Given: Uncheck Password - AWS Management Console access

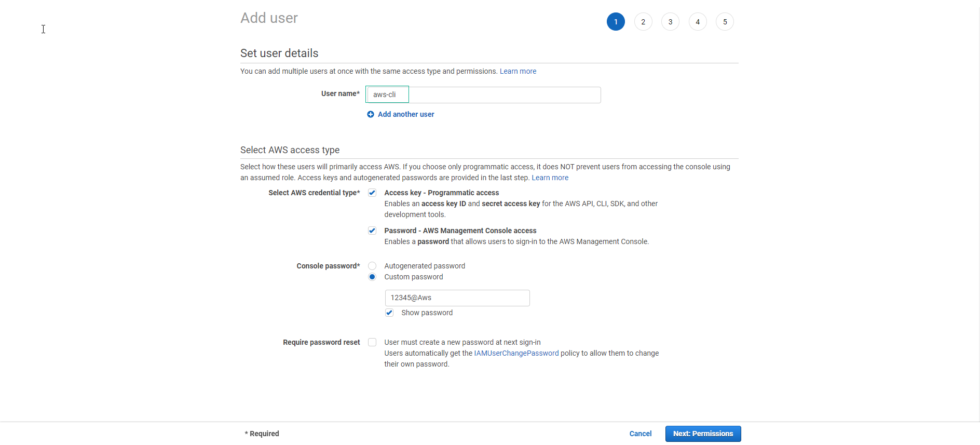Looking at the screenshot, I should 372,231.
